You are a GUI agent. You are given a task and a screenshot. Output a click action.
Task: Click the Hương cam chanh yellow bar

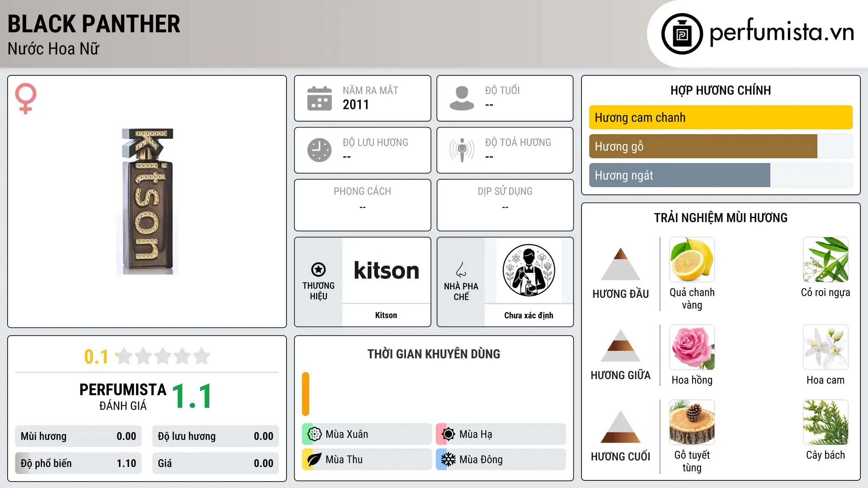point(721,117)
